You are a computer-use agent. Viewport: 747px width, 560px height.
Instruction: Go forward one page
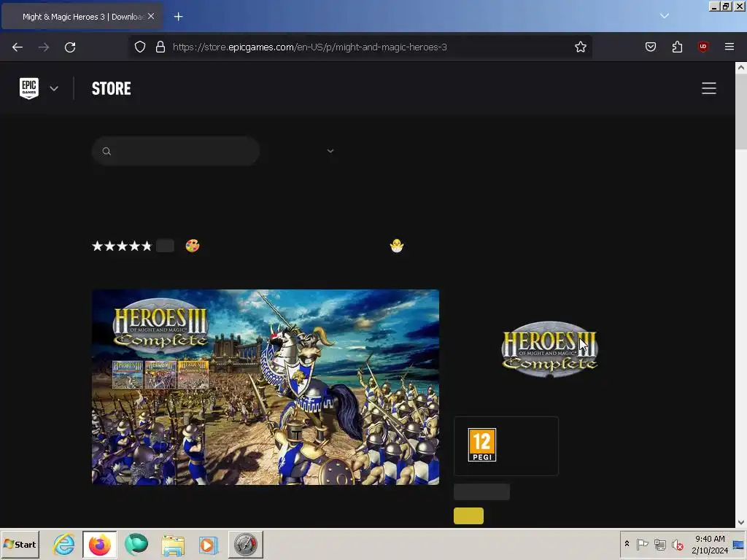click(44, 47)
